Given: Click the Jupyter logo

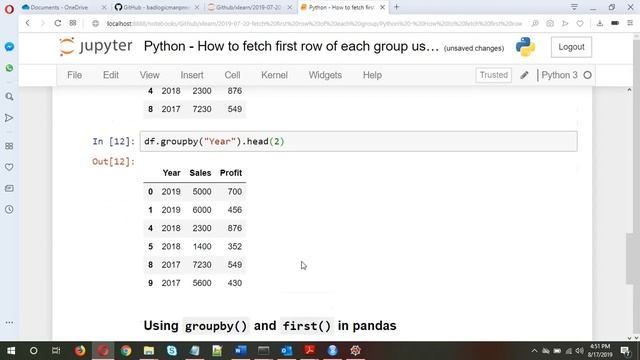Looking at the screenshot, I should (96, 46).
